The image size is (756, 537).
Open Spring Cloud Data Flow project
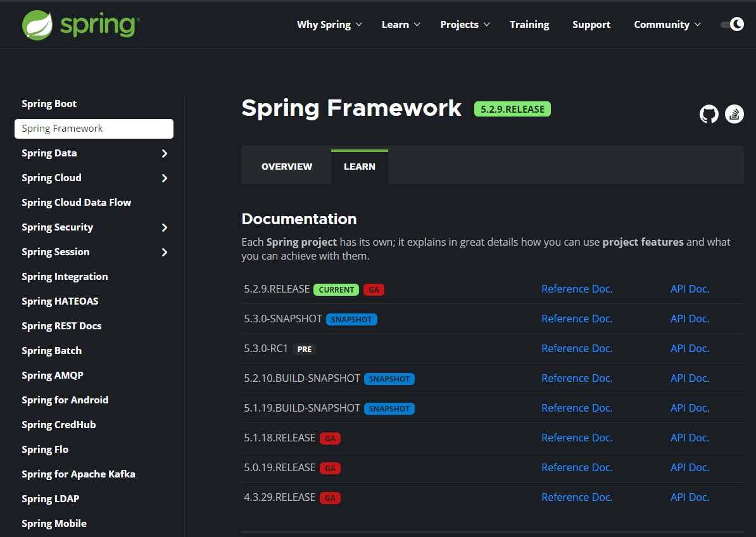point(76,203)
